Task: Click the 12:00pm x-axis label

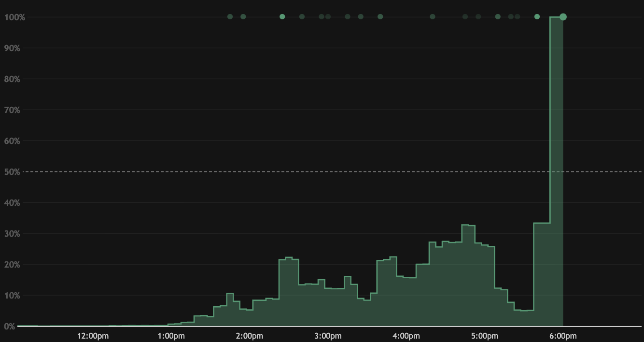Action: (x=93, y=336)
